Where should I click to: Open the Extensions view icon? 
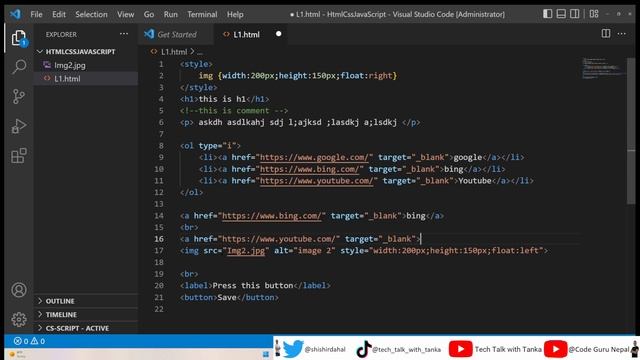coord(19,156)
